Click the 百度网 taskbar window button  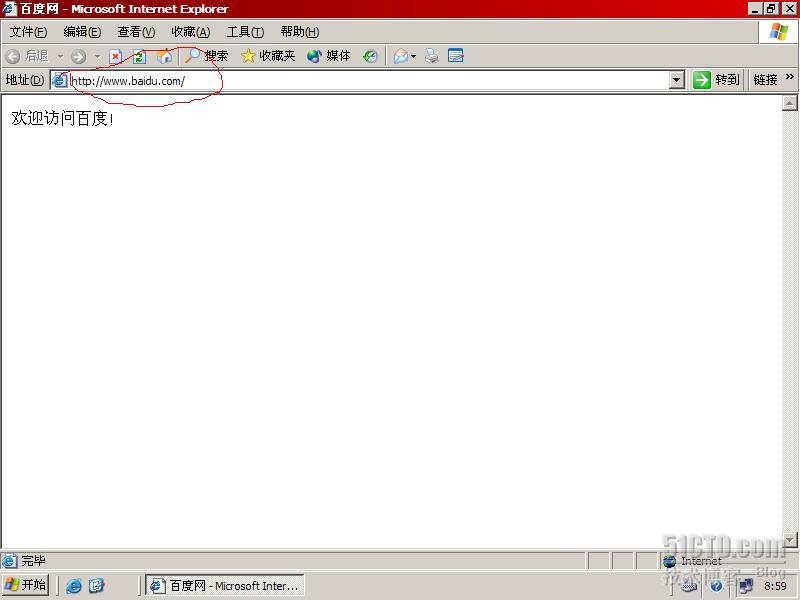click(x=224, y=585)
